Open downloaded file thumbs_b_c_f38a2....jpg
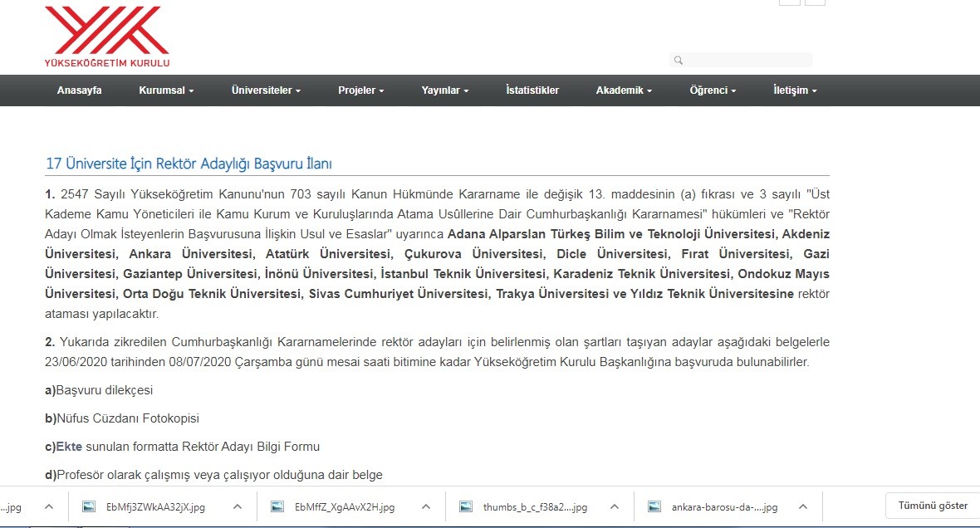Viewport: 980px width, 528px height. (x=535, y=507)
